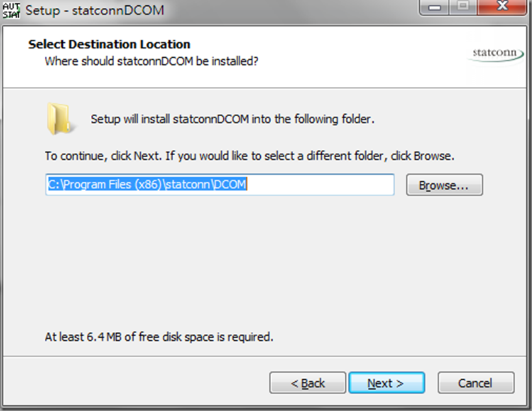
Task: Click the 'Setup will install statconnDCOM' message
Action: tap(233, 119)
